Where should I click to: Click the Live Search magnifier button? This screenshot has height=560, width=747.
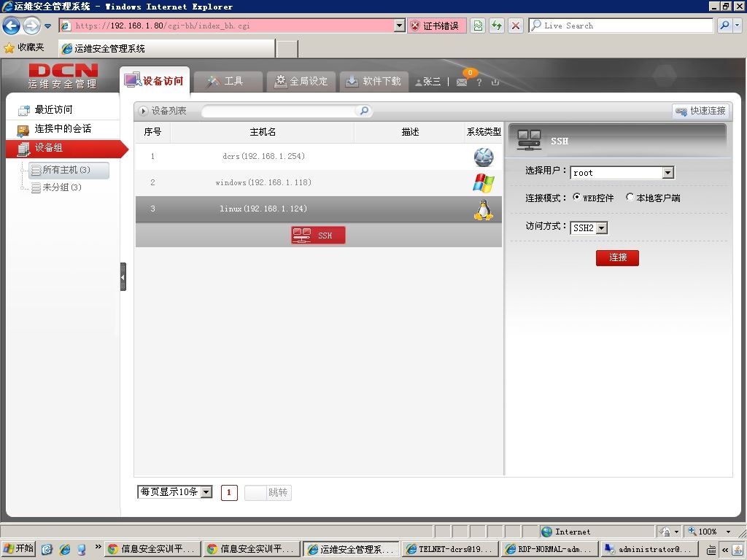(724, 26)
